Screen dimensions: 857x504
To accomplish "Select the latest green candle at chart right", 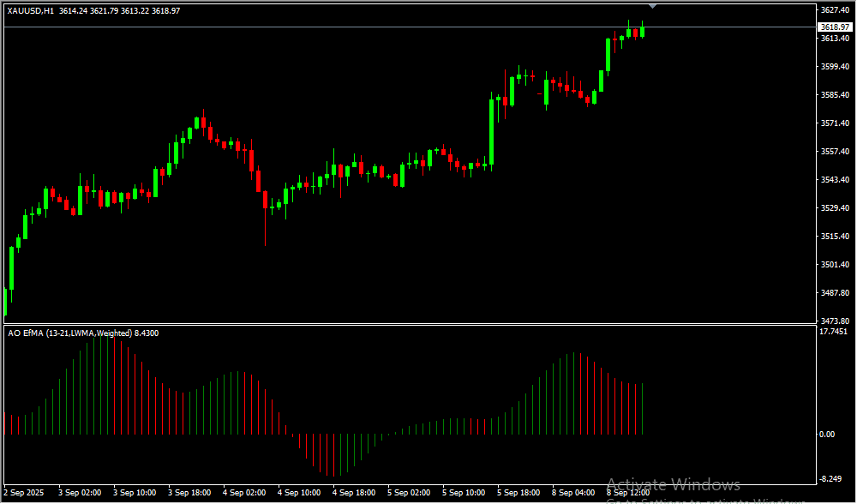I will coord(642,32).
